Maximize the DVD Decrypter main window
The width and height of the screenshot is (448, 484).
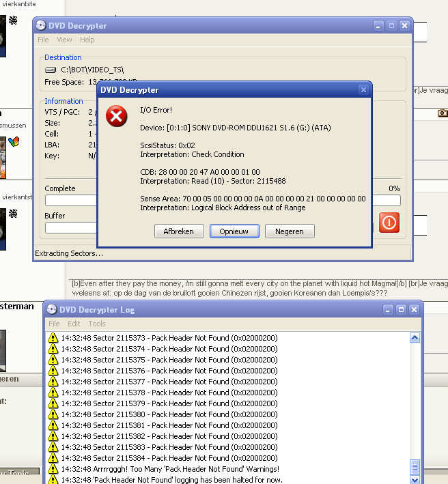391,26
